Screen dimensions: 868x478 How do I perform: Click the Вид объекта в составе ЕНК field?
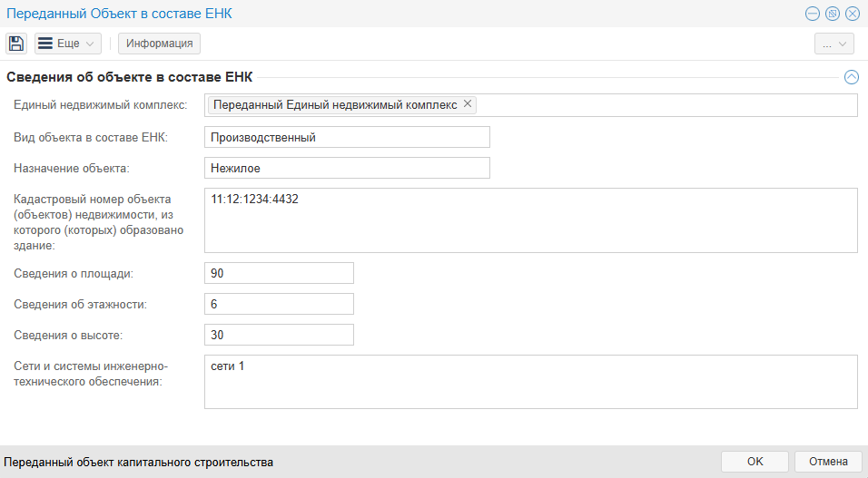[x=347, y=137]
